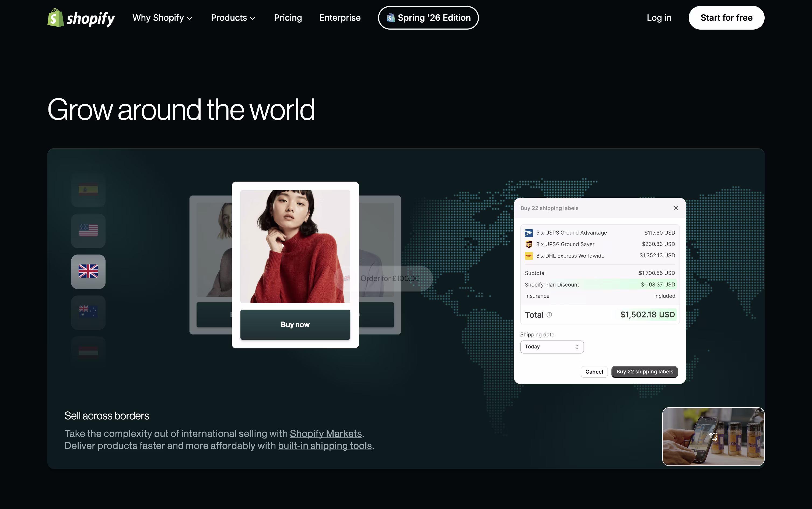Click the red sweater product image
The height and width of the screenshot is (509, 812).
(x=295, y=246)
